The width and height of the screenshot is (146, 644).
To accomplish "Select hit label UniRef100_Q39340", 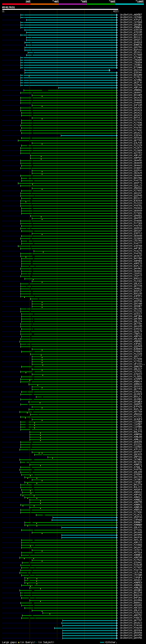I will click(x=131, y=72).
